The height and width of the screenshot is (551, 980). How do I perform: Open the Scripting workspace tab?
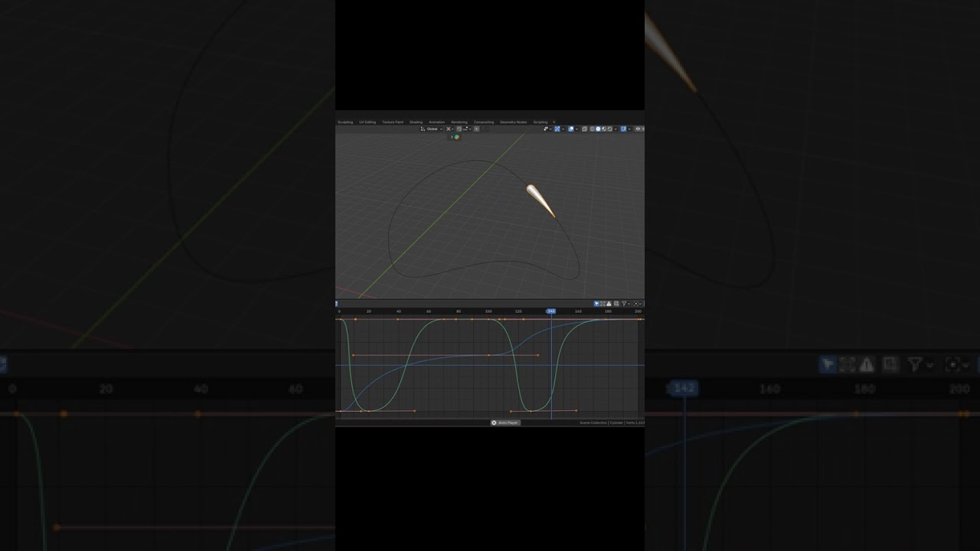coord(541,122)
